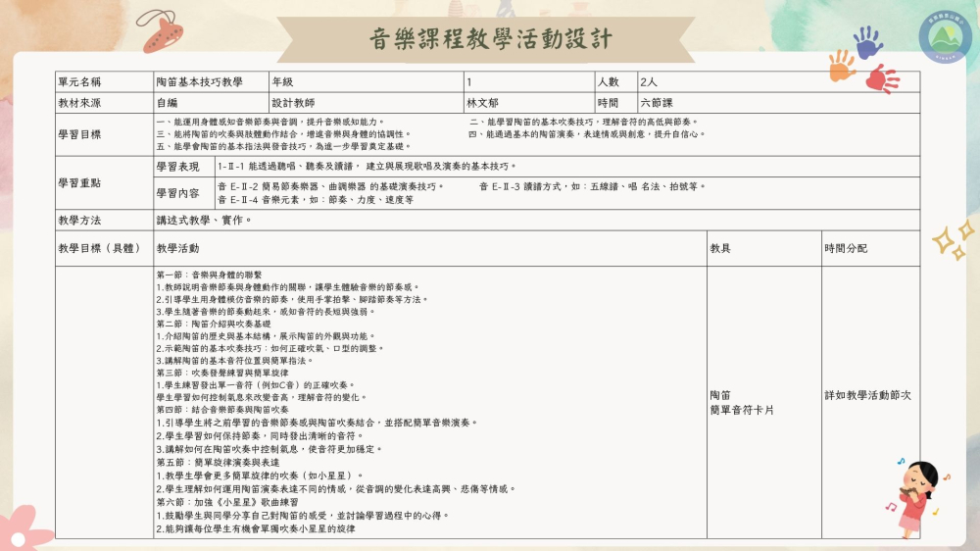Select 音 E-Ⅱ-2 簡易節奏樂器 text

[330, 186]
